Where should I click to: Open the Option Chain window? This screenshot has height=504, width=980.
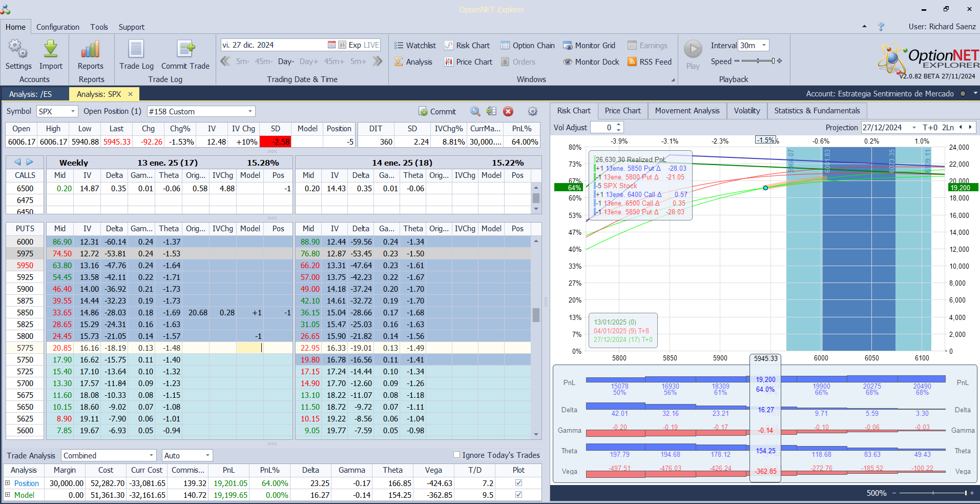[x=528, y=46]
